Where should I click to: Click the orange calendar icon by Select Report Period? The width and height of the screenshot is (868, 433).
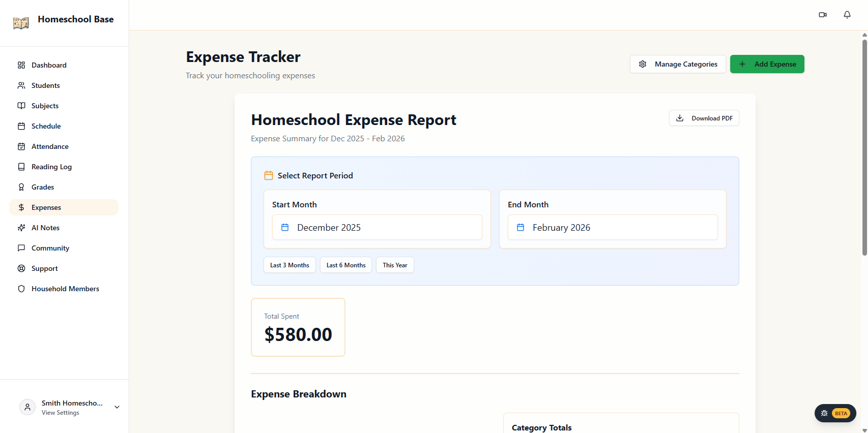[269, 175]
